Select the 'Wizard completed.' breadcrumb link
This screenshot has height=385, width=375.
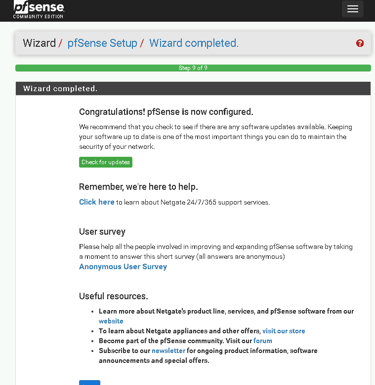pos(194,43)
